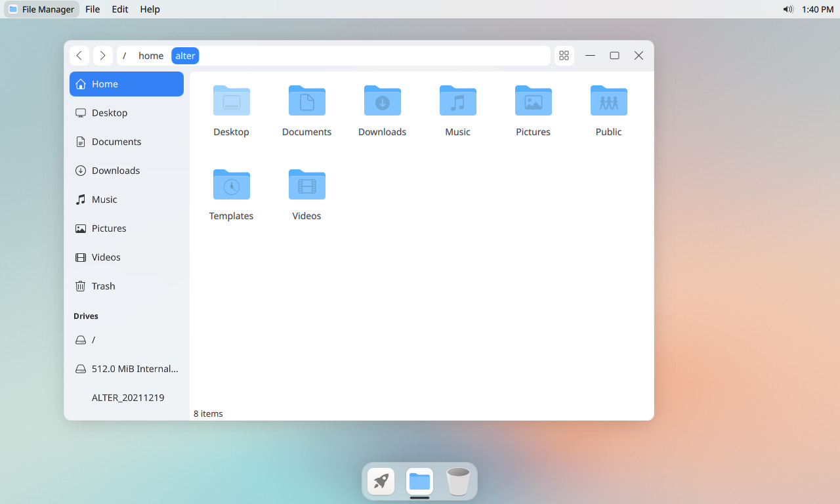Go to Videos in the sidebar
Image resolution: width=840 pixels, height=504 pixels.
(x=127, y=257)
